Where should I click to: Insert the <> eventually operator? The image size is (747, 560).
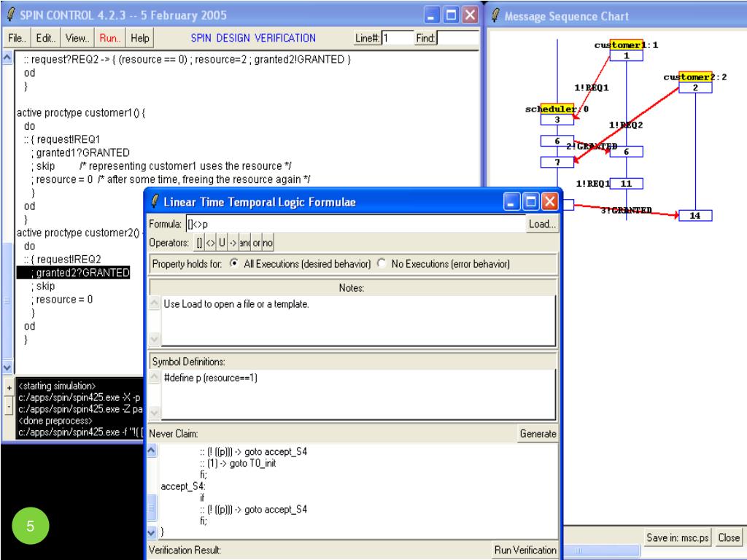click(x=211, y=242)
